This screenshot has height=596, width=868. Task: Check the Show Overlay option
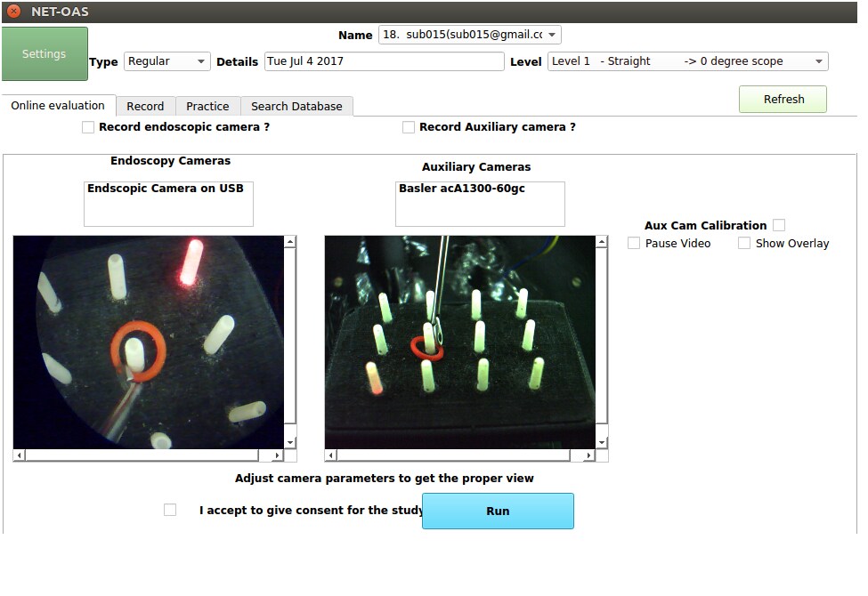744,243
